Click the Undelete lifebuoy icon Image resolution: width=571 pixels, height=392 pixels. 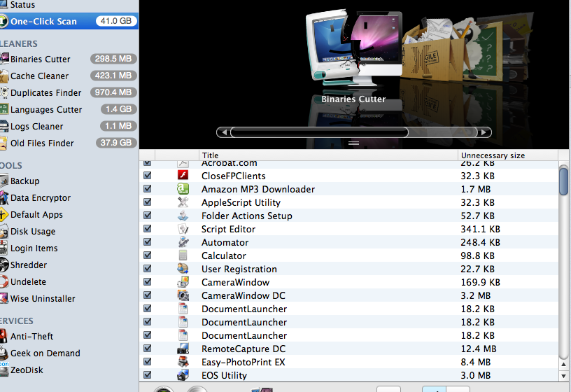4,281
